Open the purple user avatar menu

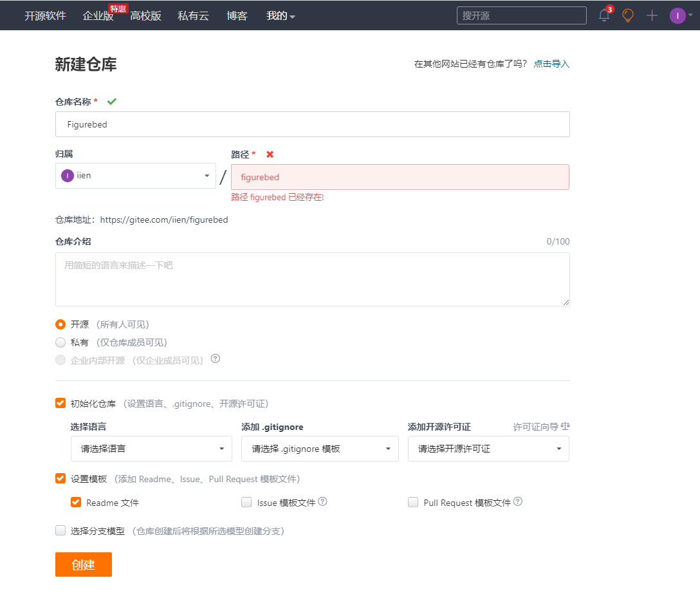point(677,15)
